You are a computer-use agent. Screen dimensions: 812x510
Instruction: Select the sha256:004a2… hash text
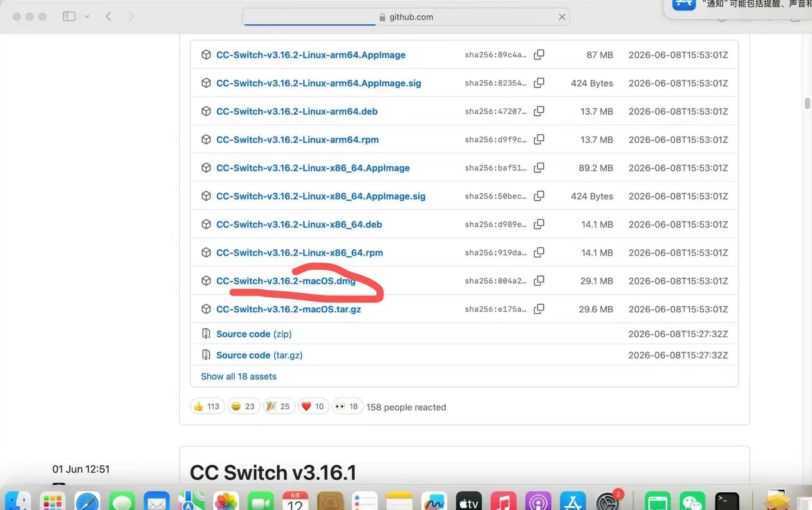click(495, 281)
